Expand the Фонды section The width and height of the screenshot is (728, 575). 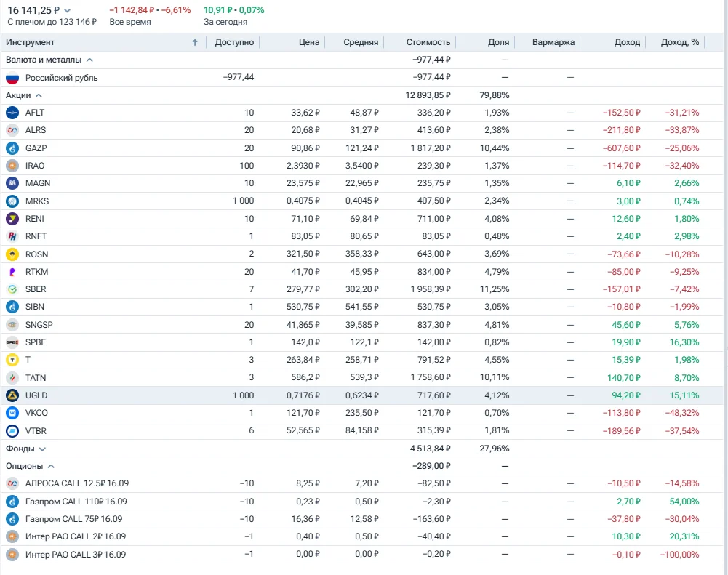coord(42,449)
